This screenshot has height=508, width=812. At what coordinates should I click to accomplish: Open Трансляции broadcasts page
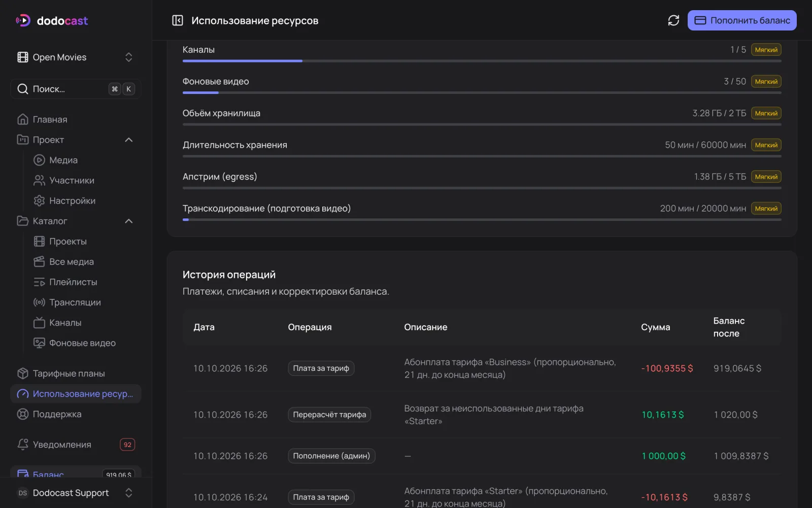click(x=84, y=302)
